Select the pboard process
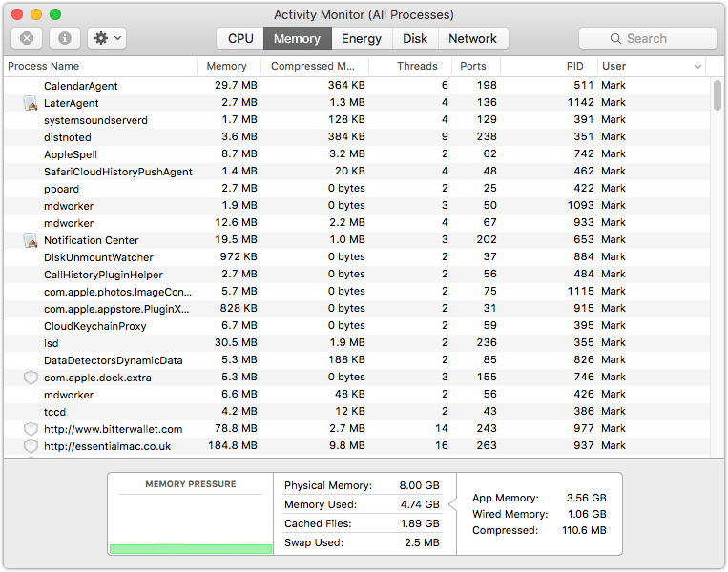Image resolution: width=728 pixels, height=572 pixels. [357, 189]
